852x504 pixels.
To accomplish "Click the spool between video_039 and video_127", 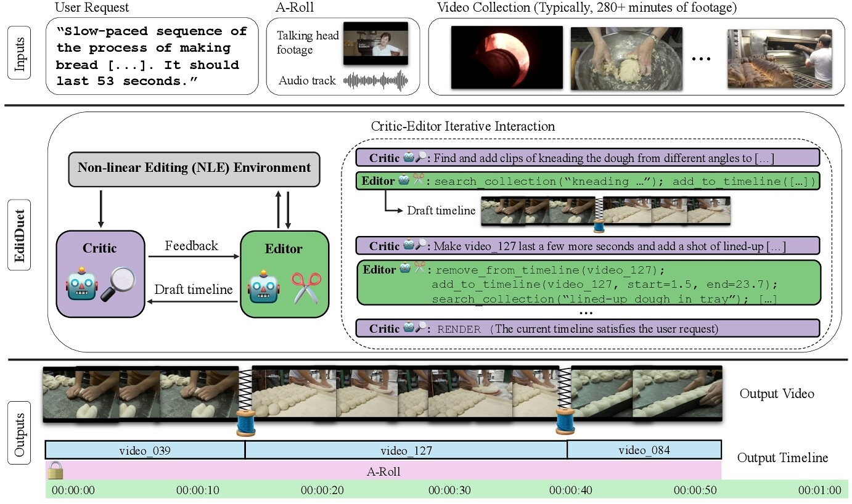I will (x=245, y=423).
